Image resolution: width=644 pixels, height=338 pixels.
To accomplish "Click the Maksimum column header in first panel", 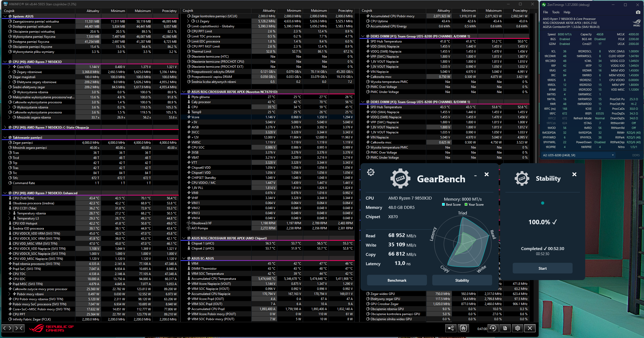I will (143, 11).
